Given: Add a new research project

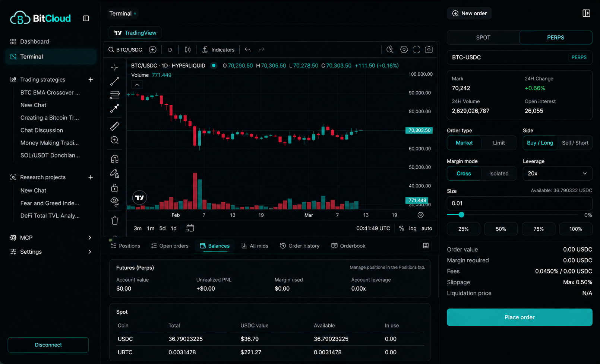Looking at the screenshot, I should click(x=91, y=177).
